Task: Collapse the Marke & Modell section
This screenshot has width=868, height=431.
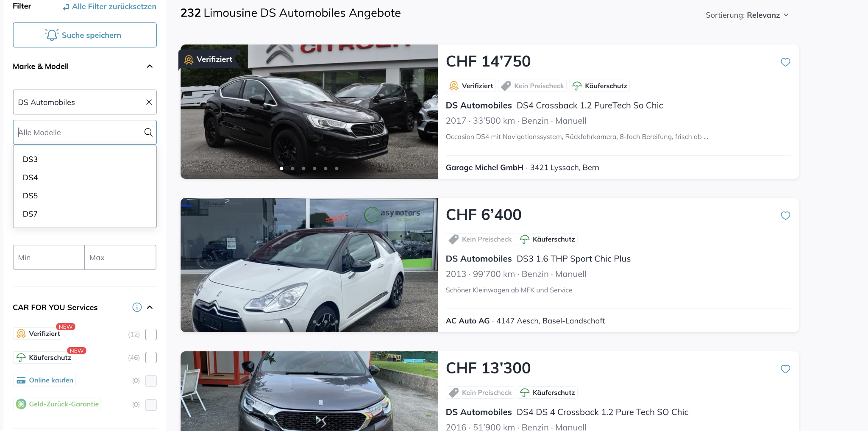Action: (150, 67)
